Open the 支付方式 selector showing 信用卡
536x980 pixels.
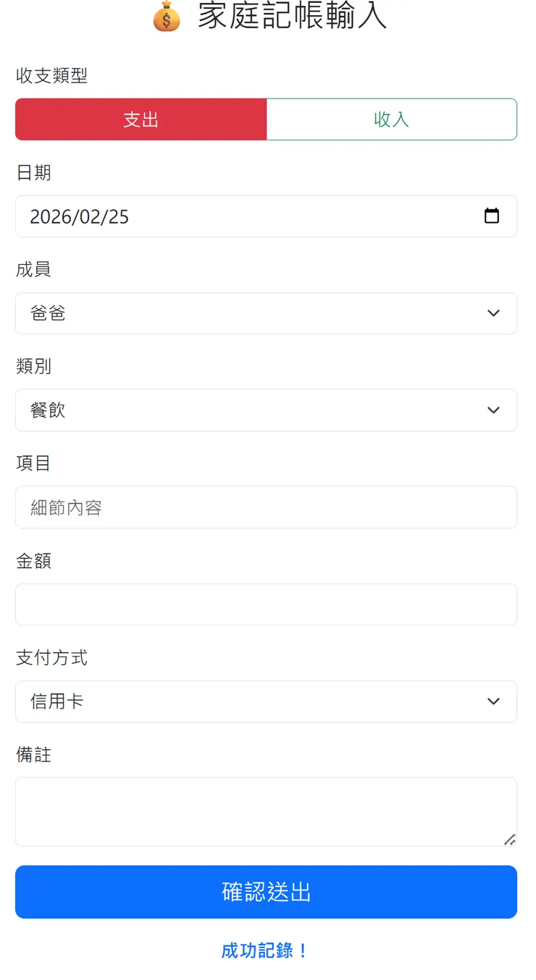pos(266,701)
